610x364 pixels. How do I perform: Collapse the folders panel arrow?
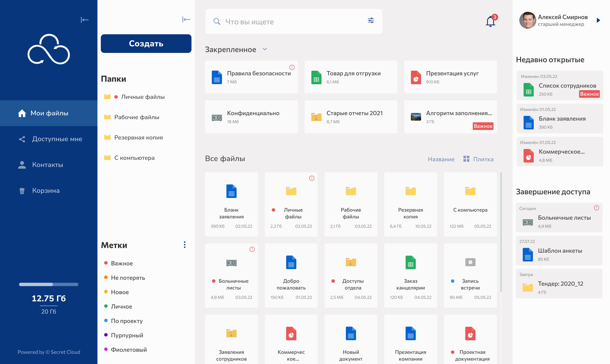186,19
